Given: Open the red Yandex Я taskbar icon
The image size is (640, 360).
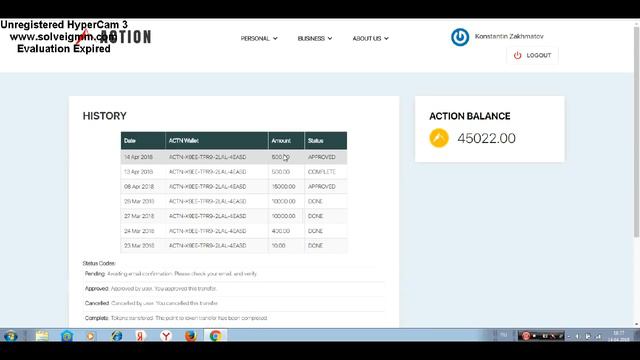Looking at the screenshot, I should 140,336.
